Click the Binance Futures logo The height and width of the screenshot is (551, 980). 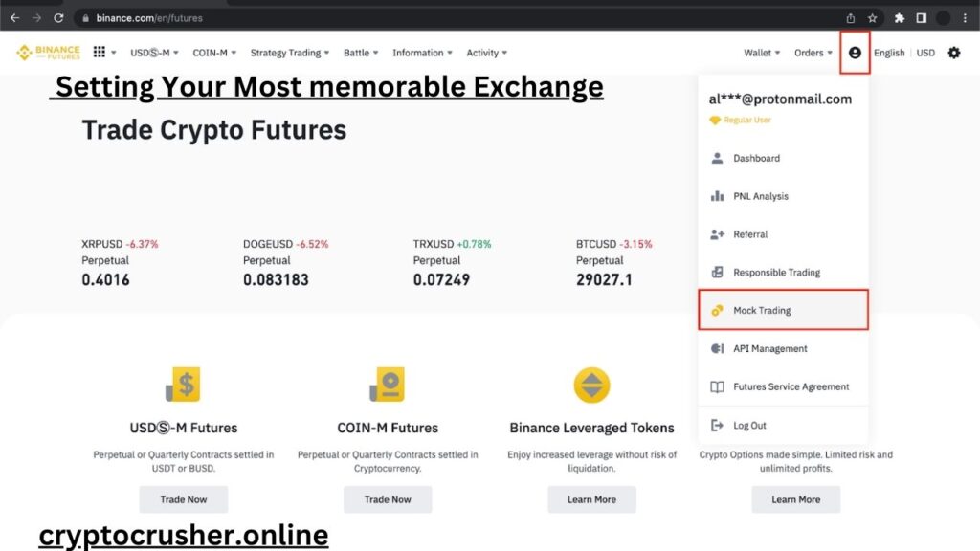48,53
